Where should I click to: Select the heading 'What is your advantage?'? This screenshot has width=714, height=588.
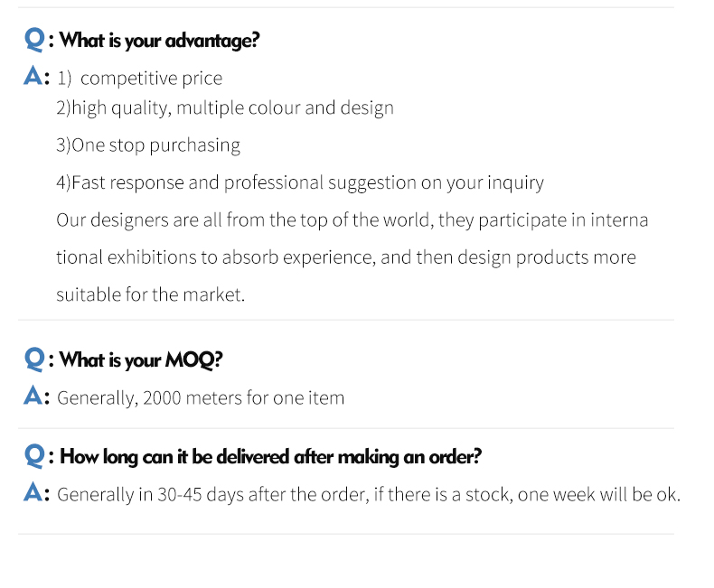(x=159, y=41)
